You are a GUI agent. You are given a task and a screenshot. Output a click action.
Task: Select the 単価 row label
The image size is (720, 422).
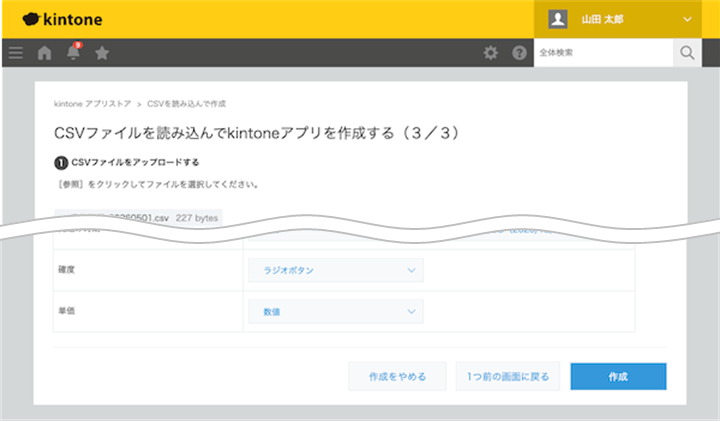pyautogui.click(x=67, y=311)
